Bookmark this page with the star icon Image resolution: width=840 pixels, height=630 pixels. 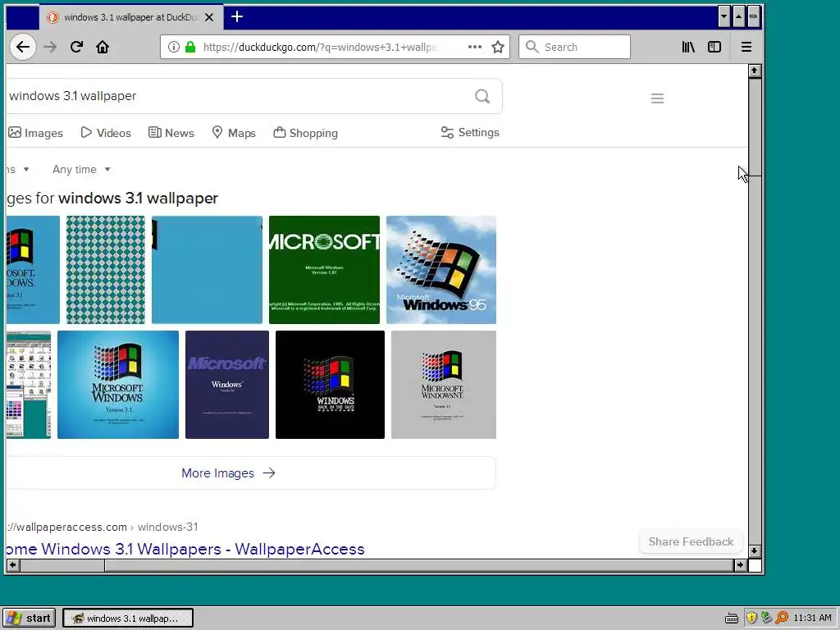(498, 47)
